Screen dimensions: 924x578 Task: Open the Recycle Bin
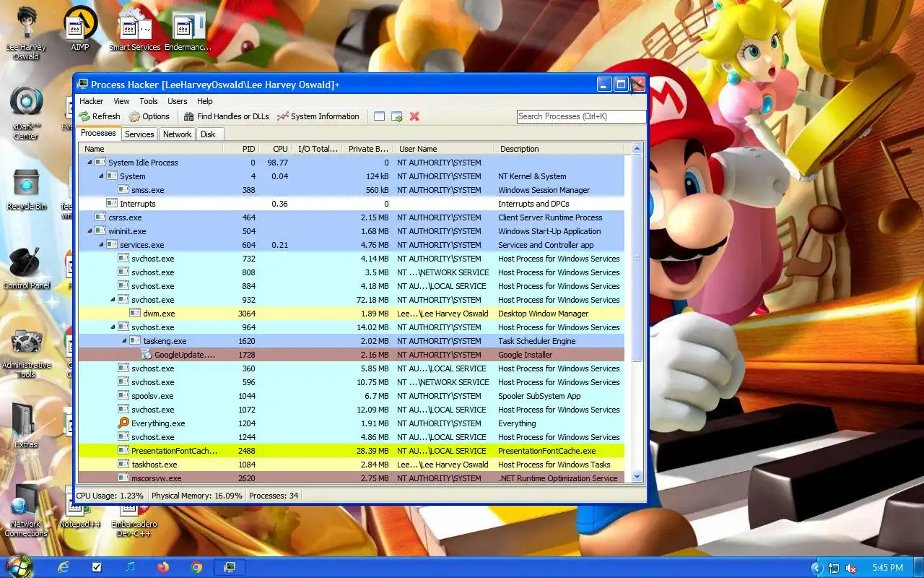click(26, 189)
